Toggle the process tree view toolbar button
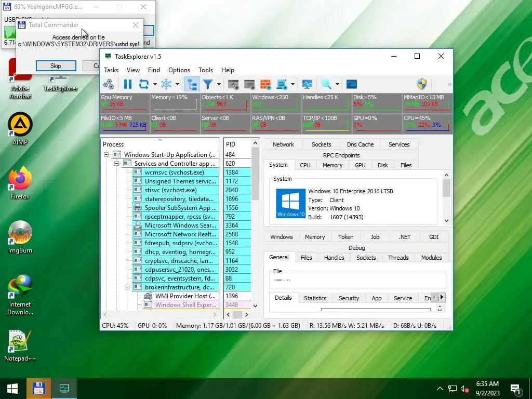 (192, 84)
